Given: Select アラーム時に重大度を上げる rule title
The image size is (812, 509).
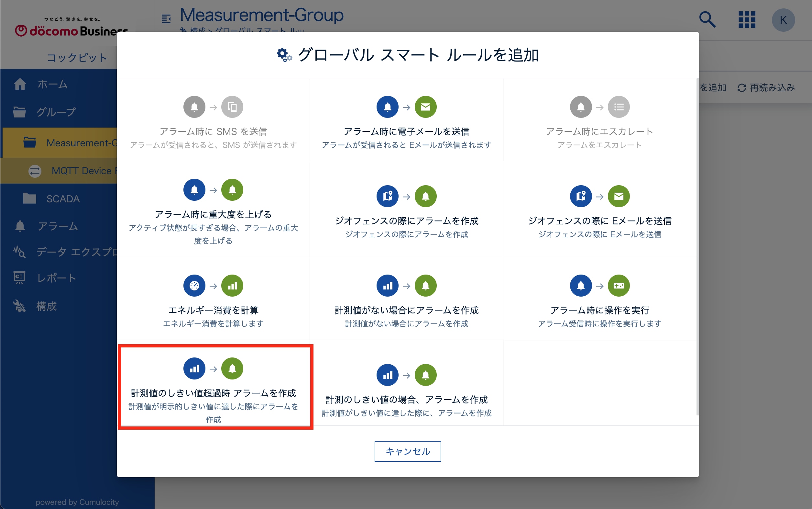Looking at the screenshot, I should (213, 214).
